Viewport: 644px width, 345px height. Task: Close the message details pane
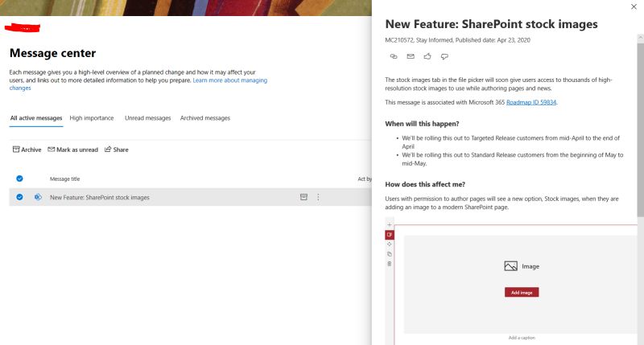(634, 6)
